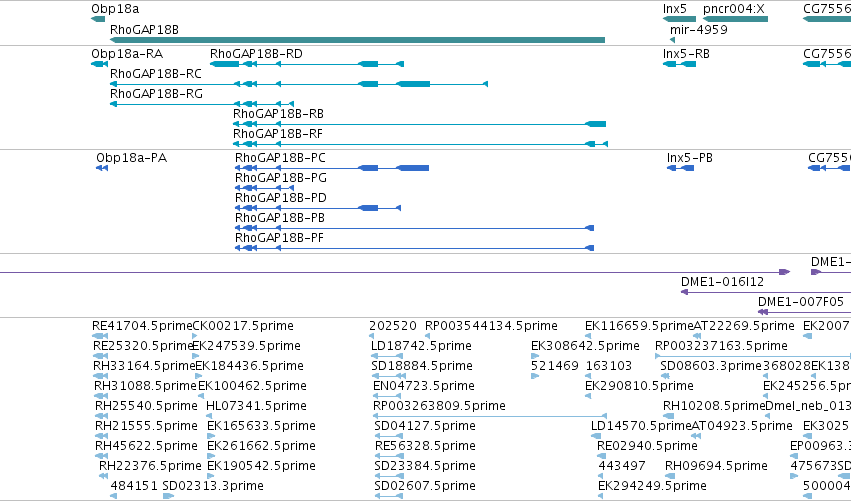Click the RH22376.5prime EST label
This screenshot has height=501, width=851.
click(x=150, y=467)
